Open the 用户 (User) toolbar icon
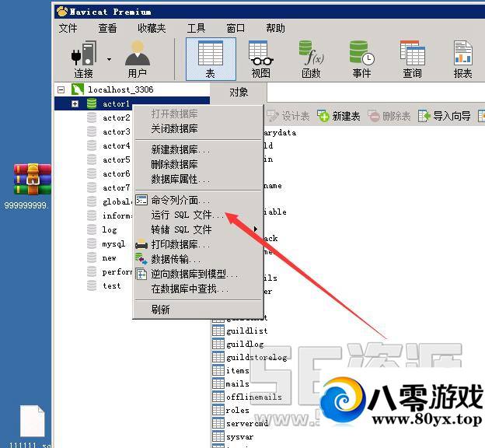The height and width of the screenshot is (448, 485). click(x=138, y=59)
